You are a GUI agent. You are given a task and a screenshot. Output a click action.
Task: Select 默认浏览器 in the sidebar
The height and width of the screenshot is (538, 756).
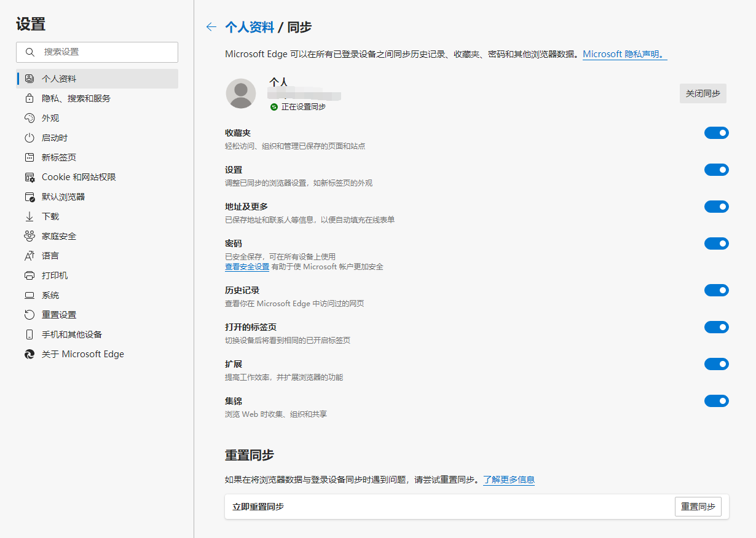point(63,197)
